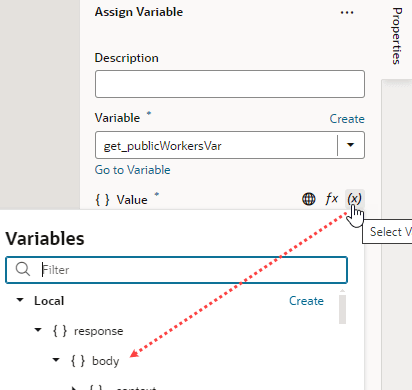
Task: Click the Variables popup title
Action: point(45,239)
